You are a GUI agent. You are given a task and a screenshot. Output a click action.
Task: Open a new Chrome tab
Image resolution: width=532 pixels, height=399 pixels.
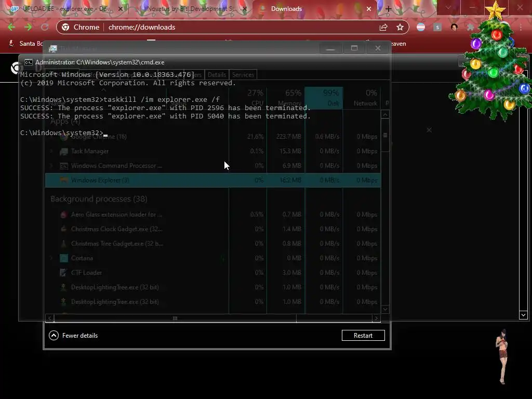tap(389, 9)
